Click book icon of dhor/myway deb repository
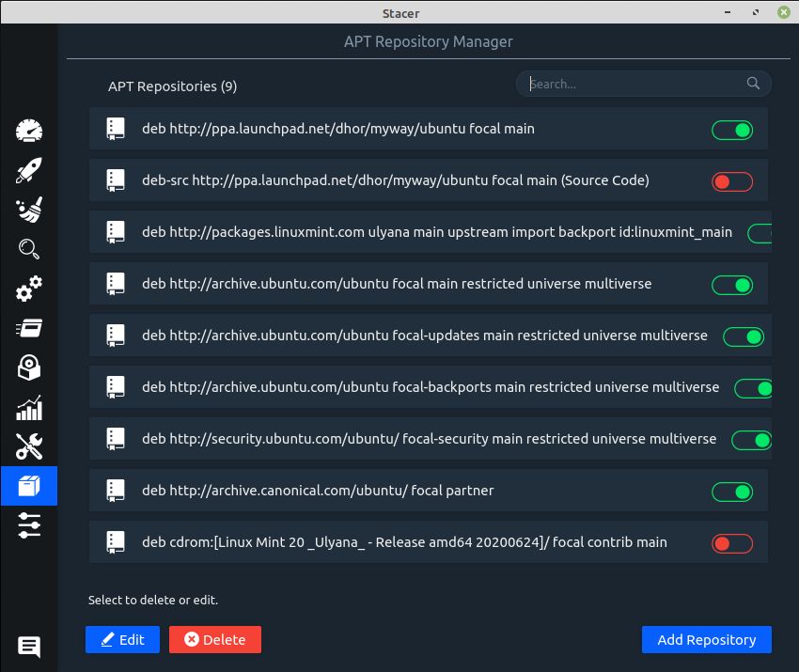Viewport: 799px width, 672px height. pyautogui.click(x=116, y=129)
